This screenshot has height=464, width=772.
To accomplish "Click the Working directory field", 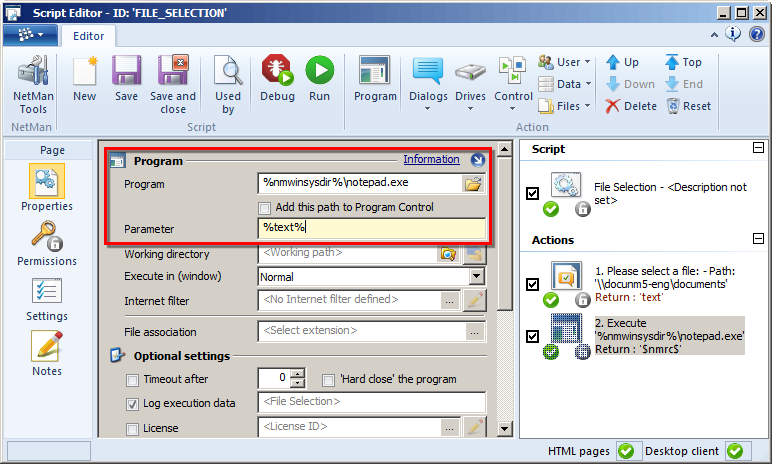I will pyautogui.click(x=347, y=253).
